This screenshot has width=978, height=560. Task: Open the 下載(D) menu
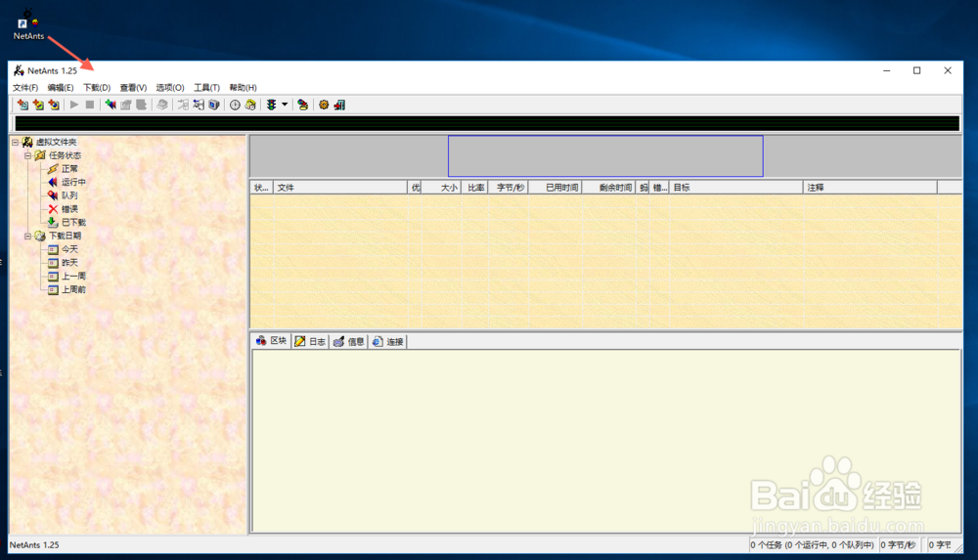tap(97, 87)
